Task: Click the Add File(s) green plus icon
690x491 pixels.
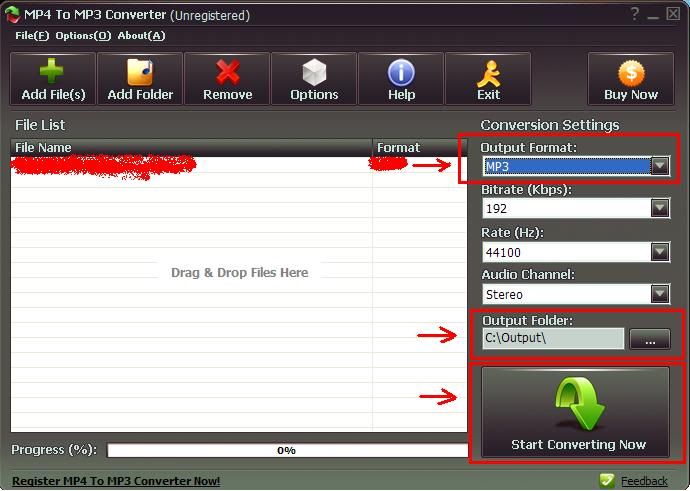Action: [x=52, y=71]
